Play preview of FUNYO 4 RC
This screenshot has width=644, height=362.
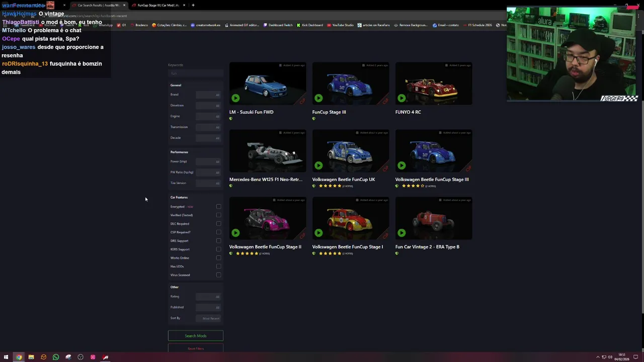(x=401, y=98)
